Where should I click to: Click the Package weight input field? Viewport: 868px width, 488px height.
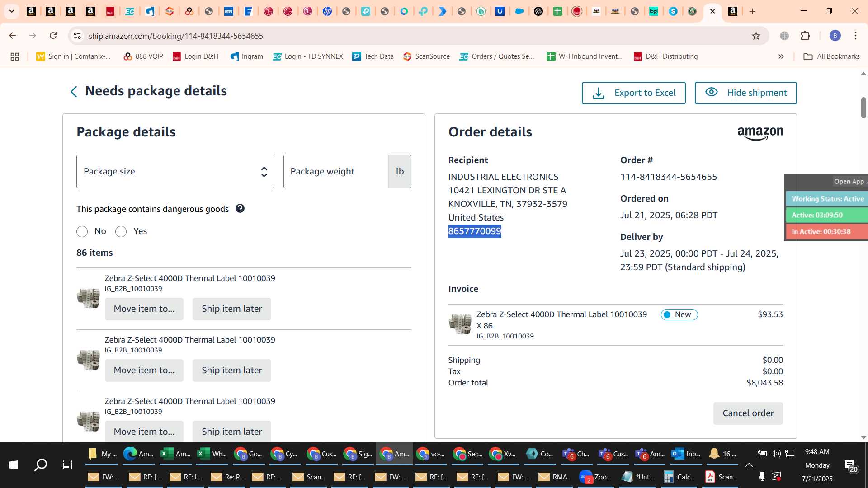click(x=336, y=172)
